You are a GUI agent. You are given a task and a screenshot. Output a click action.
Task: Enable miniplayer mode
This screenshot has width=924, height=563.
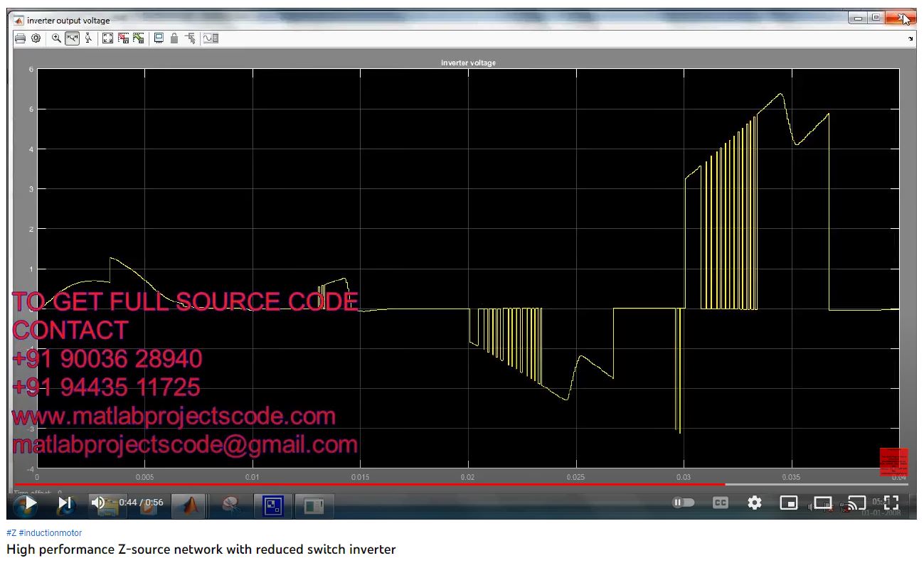pos(789,503)
